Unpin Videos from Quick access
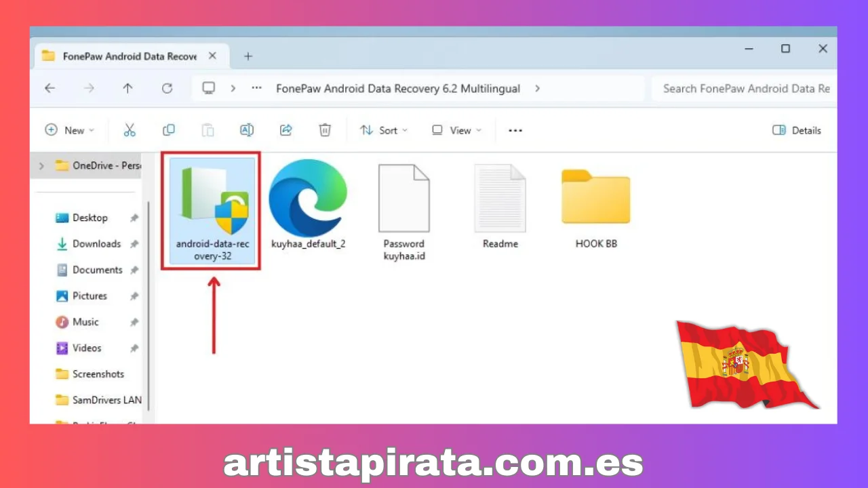Screen dimensions: 868x488 coord(134,348)
